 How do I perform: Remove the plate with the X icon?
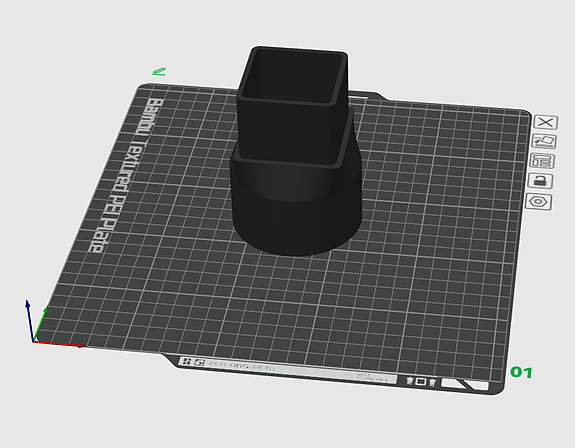pos(546,122)
